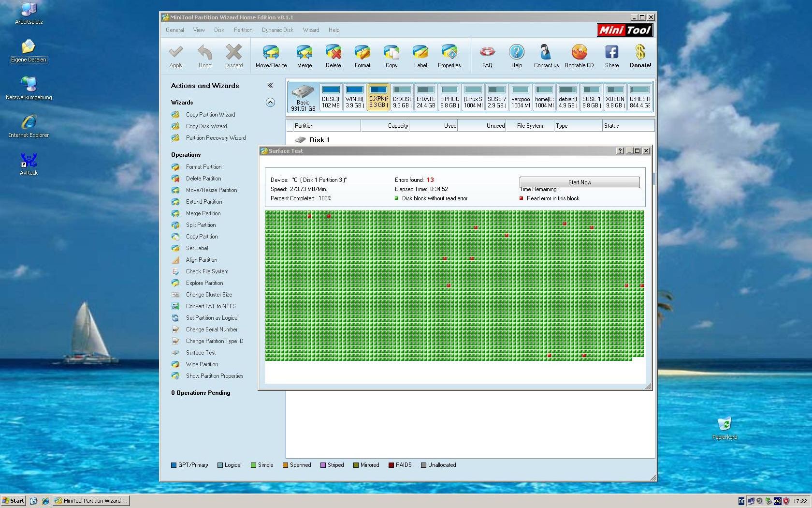Click the Discard toolbar icon
The image size is (812, 508).
click(234, 56)
